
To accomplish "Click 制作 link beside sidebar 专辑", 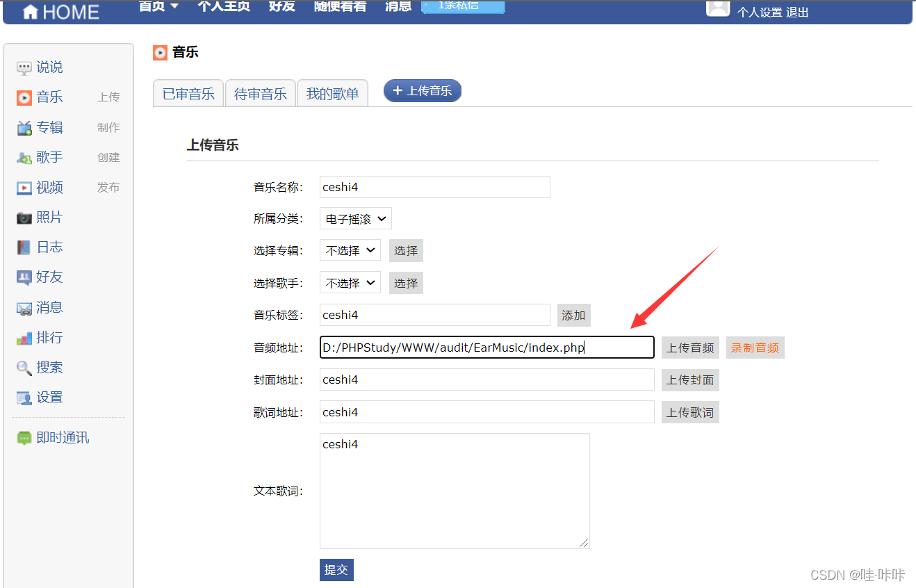I will coord(108,128).
